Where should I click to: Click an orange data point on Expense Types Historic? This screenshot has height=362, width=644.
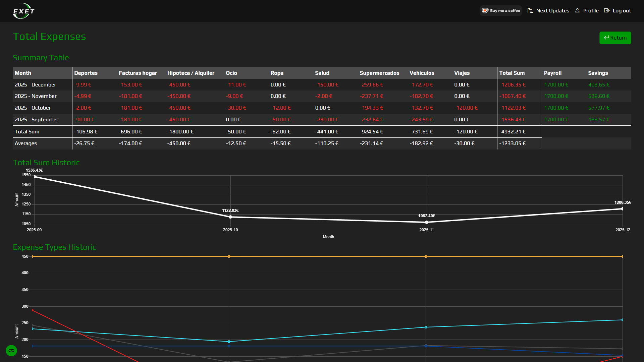pos(229,256)
